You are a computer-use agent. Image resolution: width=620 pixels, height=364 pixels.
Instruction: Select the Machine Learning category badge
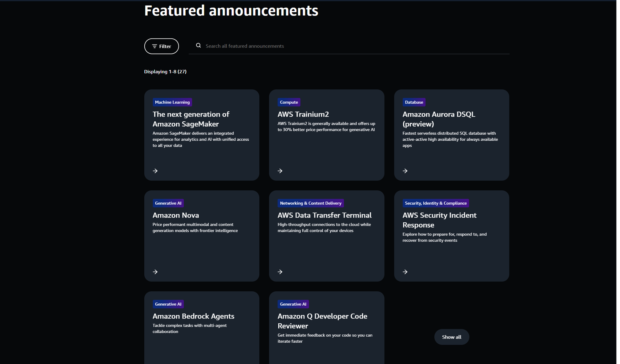pyautogui.click(x=172, y=102)
